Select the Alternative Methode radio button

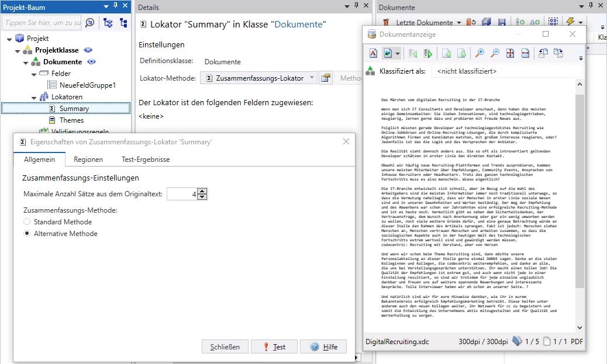[x=27, y=234]
